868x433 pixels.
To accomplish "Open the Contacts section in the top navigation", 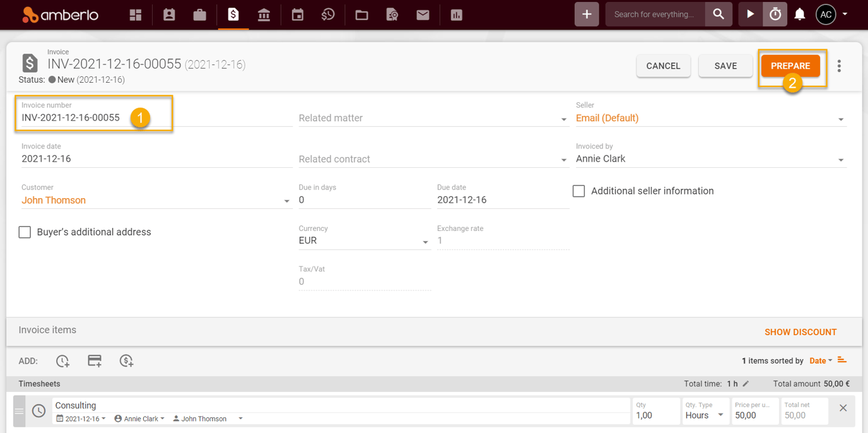I will [x=168, y=14].
